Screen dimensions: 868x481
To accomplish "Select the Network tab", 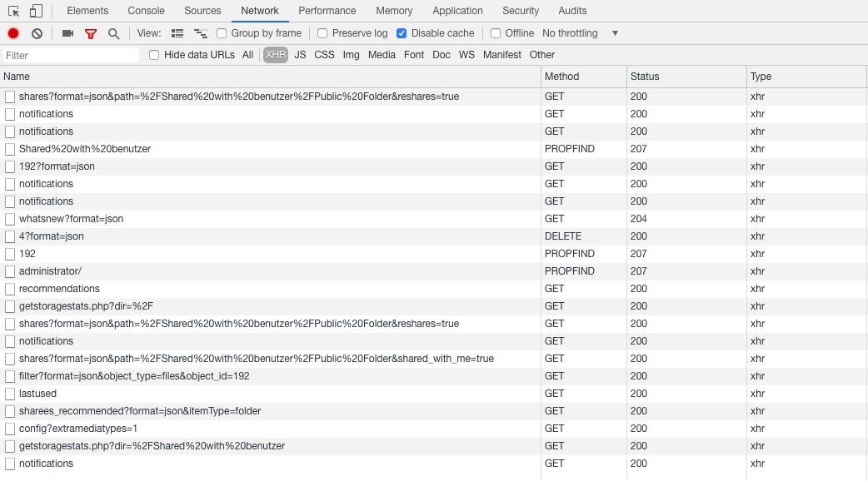I will point(260,11).
